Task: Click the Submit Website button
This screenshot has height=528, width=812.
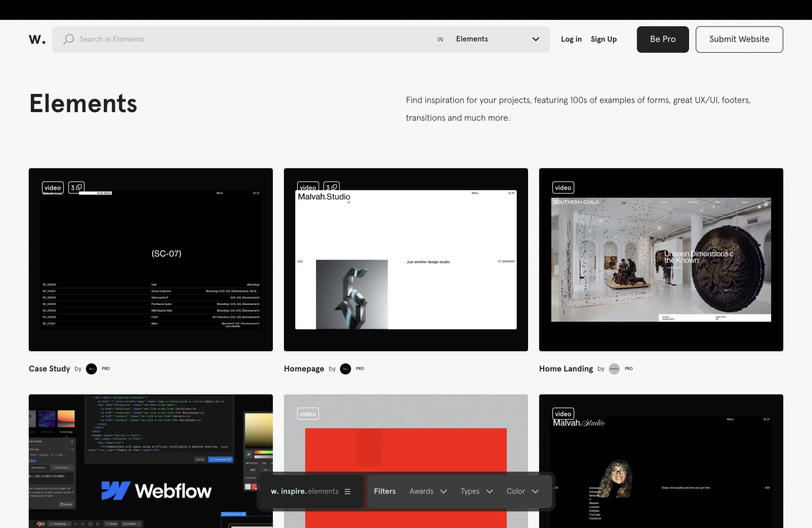Action: tap(739, 39)
